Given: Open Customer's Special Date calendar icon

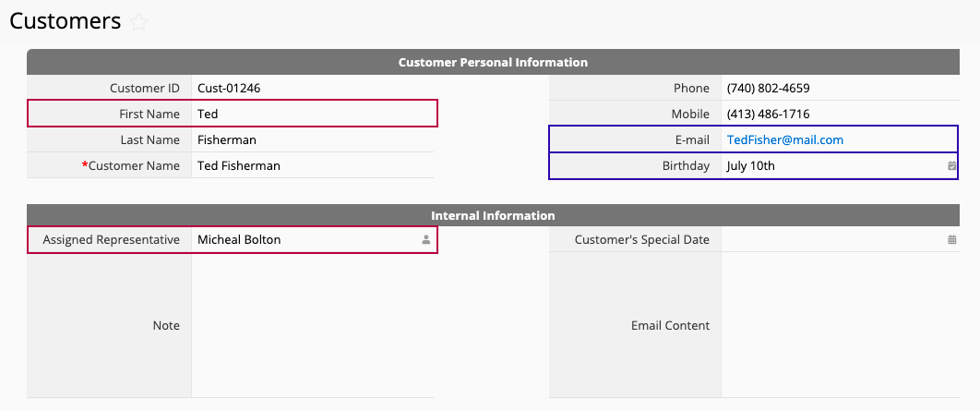Looking at the screenshot, I should (x=952, y=239).
